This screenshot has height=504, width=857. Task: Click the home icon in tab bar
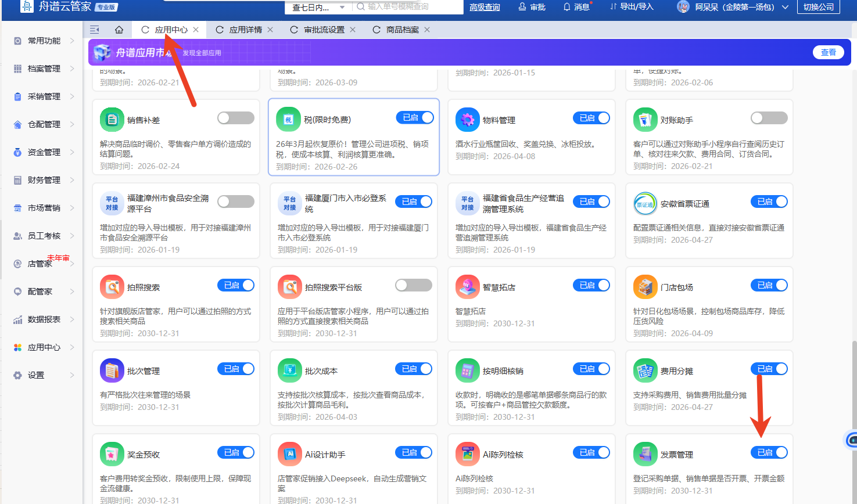[x=119, y=30]
